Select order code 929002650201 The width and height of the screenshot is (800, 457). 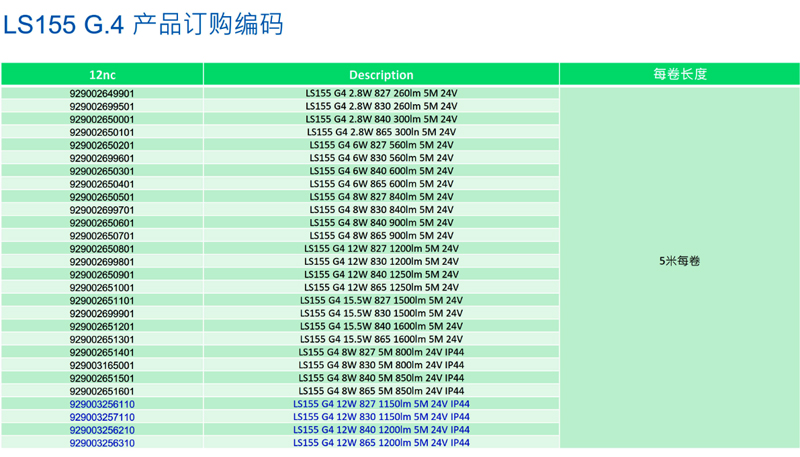[x=102, y=145]
